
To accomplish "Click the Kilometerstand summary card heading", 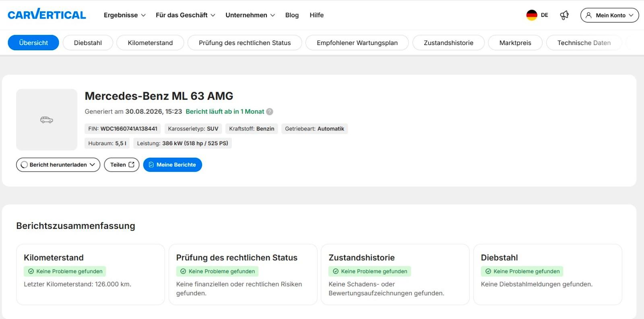I will click(x=54, y=258).
